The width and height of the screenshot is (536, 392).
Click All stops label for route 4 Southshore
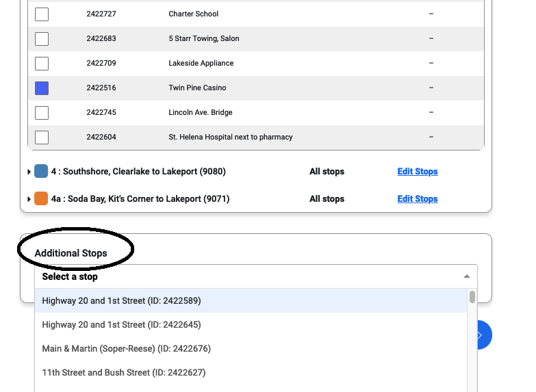[327, 172]
